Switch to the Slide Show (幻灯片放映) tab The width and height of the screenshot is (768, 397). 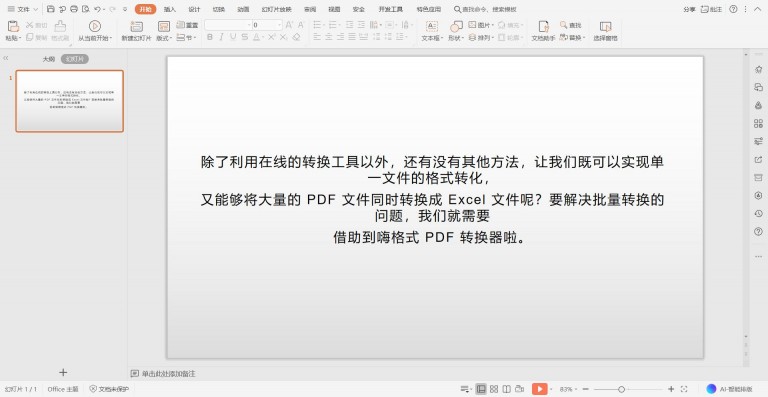click(x=276, y=9)
